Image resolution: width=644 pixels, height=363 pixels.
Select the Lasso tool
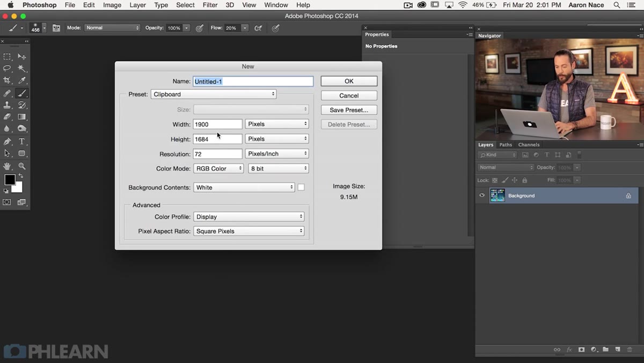[7, 69]
